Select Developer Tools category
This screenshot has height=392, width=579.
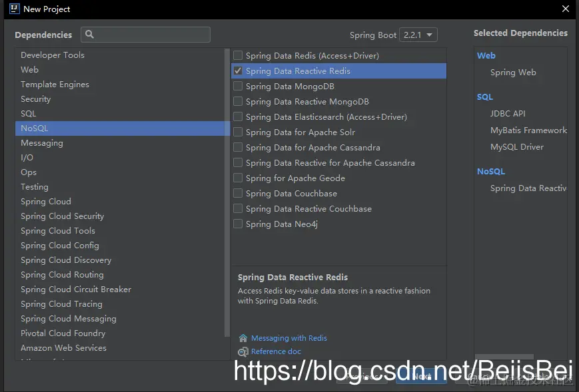tap(120, 55)
